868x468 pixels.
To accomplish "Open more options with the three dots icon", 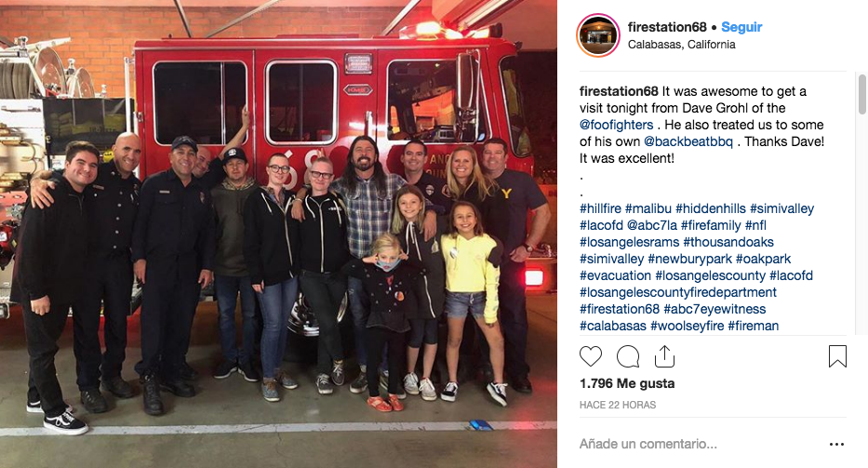I will coord(836,444).
